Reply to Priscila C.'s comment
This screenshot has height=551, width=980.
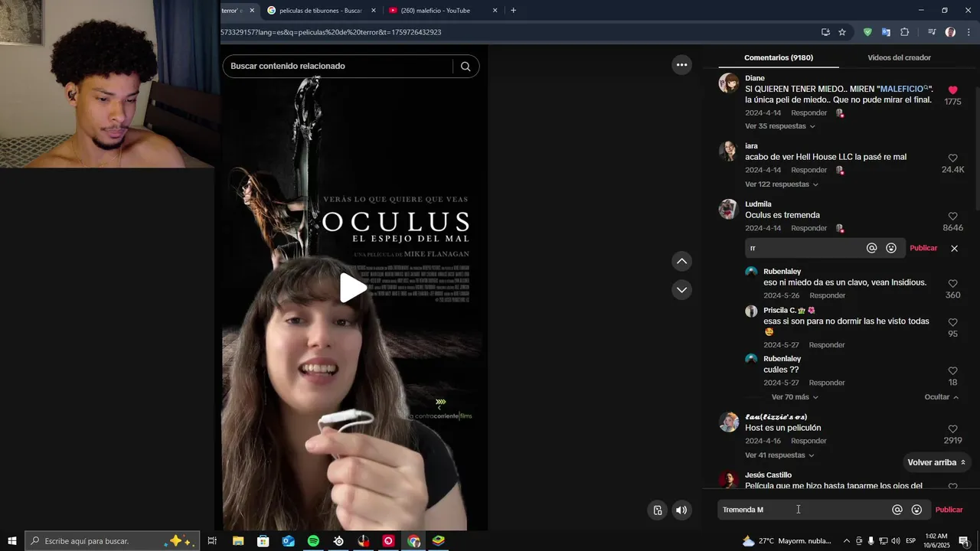(827, 345)
